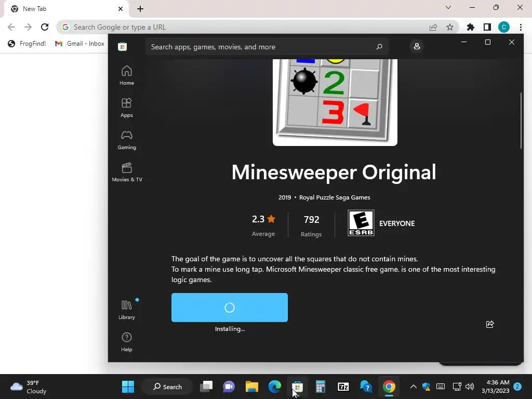This screenshot has height=399, width=532.
Task: Go back in Chrome
Action: coord(11,27)
